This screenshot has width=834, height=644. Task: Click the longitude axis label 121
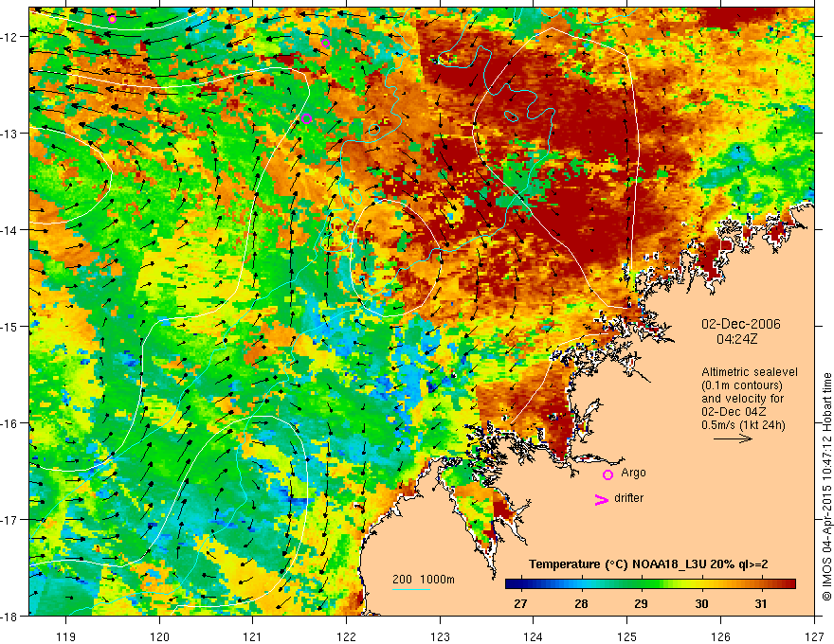[253, 636]
